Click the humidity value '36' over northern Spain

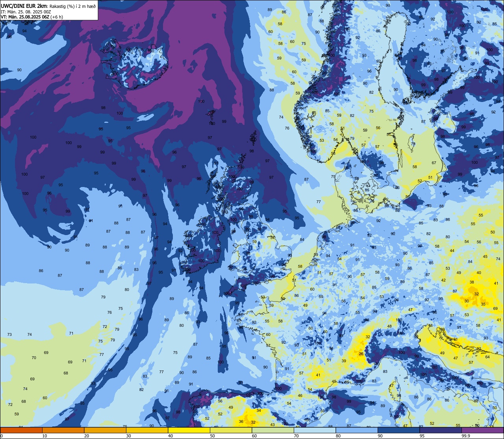click(241, 421)
